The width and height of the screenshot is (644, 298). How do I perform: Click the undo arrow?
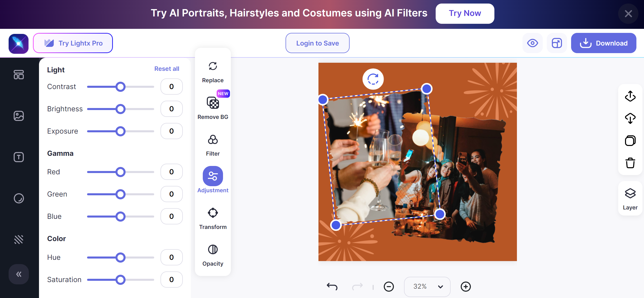[x=332, y=286]
